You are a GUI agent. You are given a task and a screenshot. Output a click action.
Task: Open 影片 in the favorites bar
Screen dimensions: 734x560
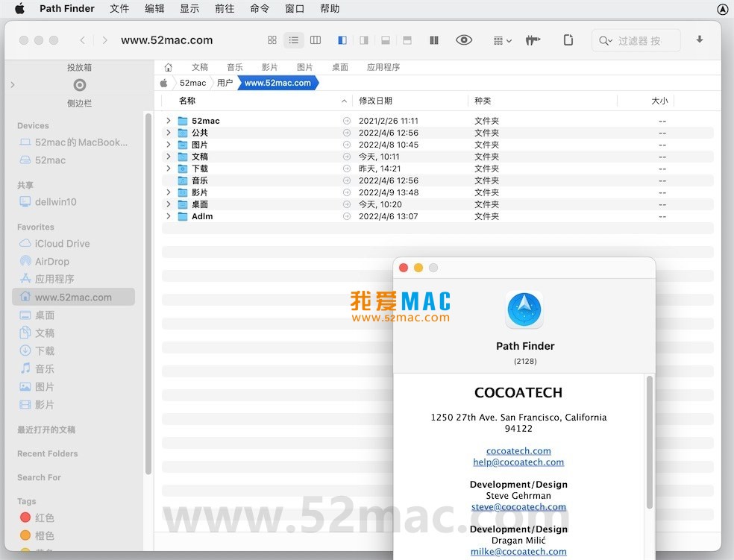point(269,67)
